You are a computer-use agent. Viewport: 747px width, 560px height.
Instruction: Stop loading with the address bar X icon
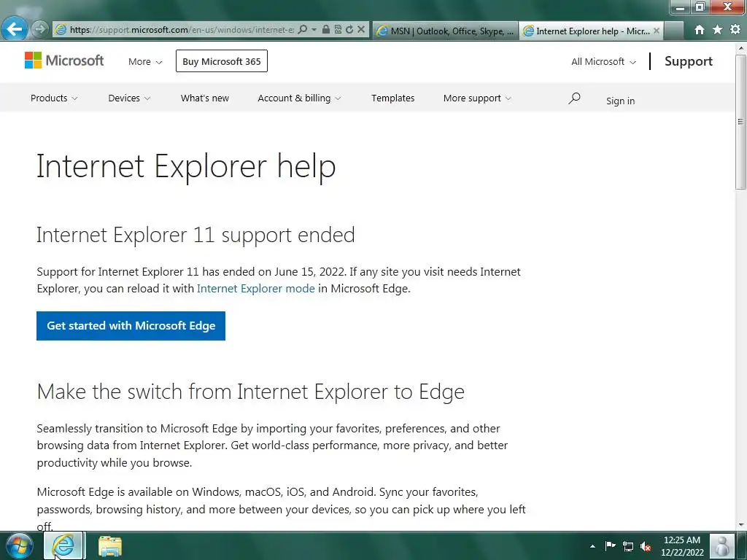[x=361, y=29]
